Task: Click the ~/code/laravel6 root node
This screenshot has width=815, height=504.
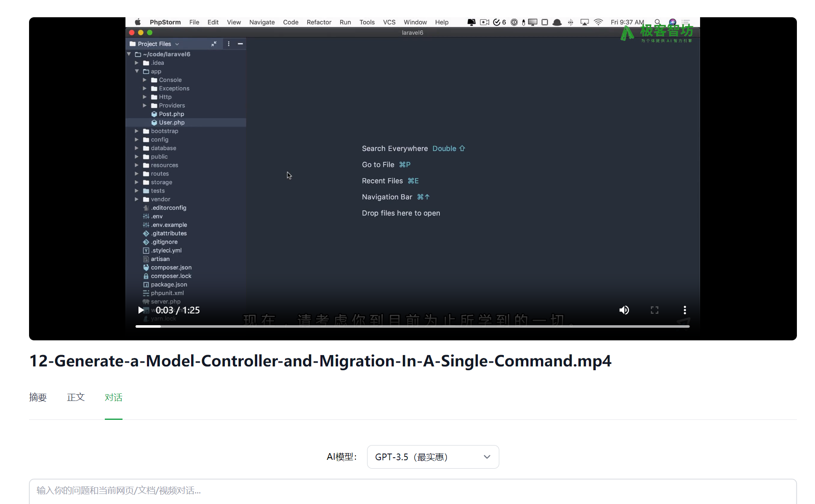Action: (x=166, y=54)
